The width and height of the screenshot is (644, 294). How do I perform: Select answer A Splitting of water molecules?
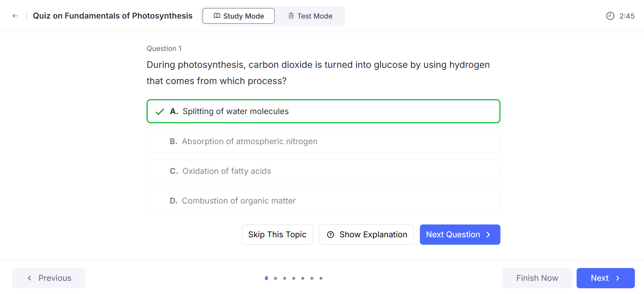[324, 111]
